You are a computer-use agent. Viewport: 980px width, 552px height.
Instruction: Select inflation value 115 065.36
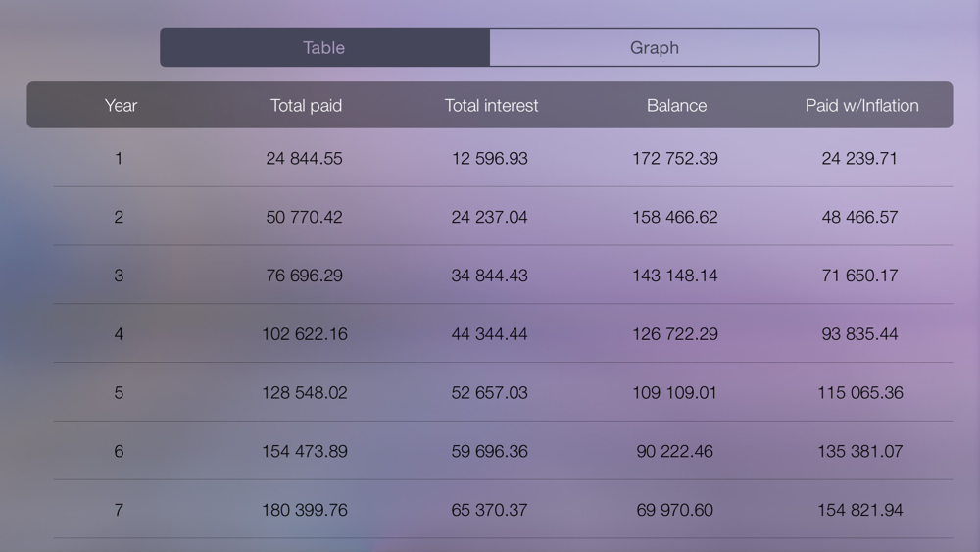[860, 393]
